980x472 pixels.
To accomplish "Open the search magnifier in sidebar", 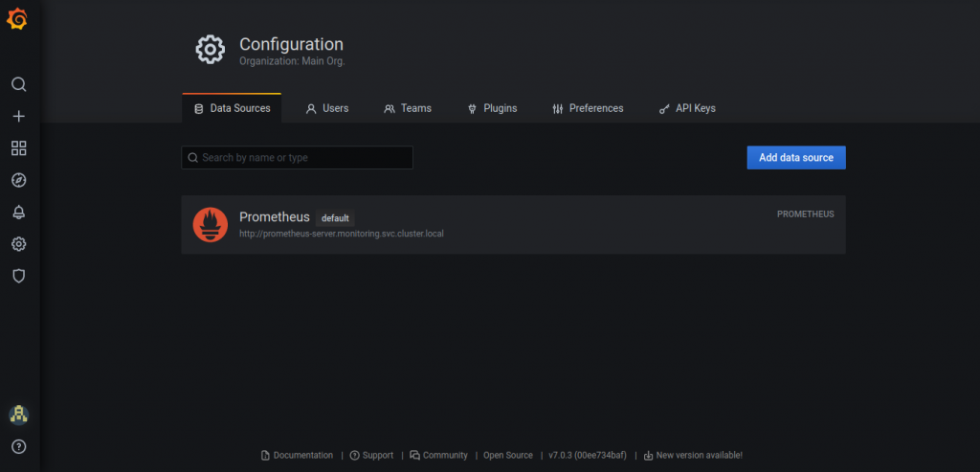I will [x=18, y=84].
